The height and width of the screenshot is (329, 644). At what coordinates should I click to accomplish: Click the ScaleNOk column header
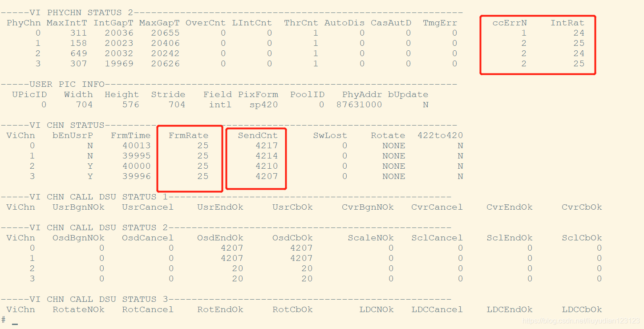click(371, 238)
